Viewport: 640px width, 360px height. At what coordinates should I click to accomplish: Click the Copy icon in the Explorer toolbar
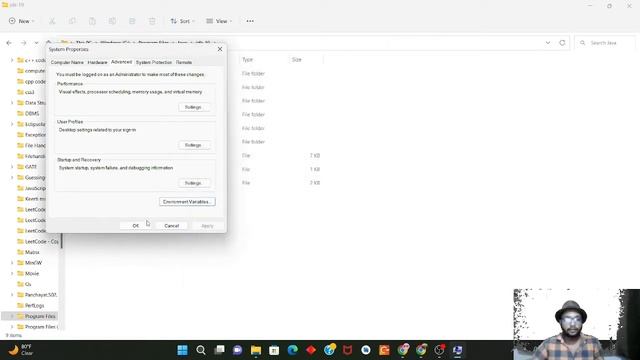tap(72, 21)
